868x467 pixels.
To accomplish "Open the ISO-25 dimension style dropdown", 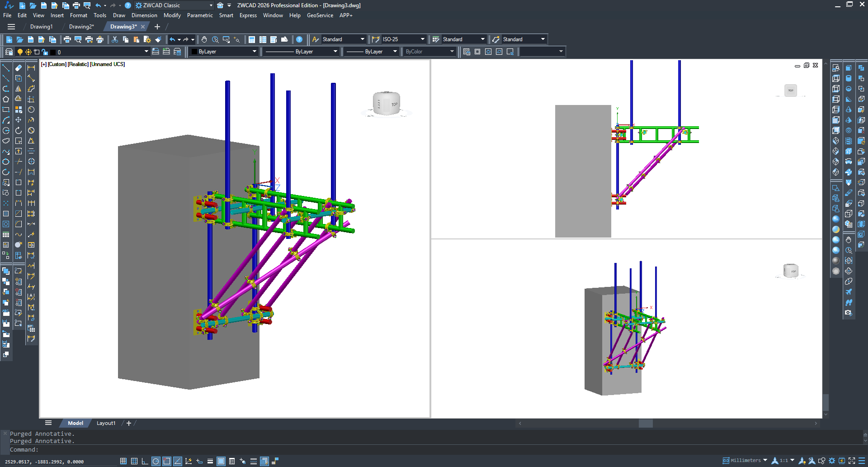I will click(422, 39).
